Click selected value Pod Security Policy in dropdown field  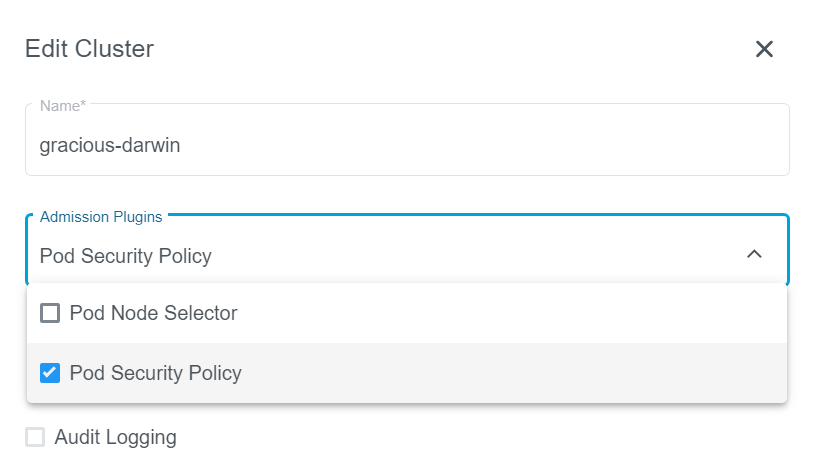coord(126,255)
